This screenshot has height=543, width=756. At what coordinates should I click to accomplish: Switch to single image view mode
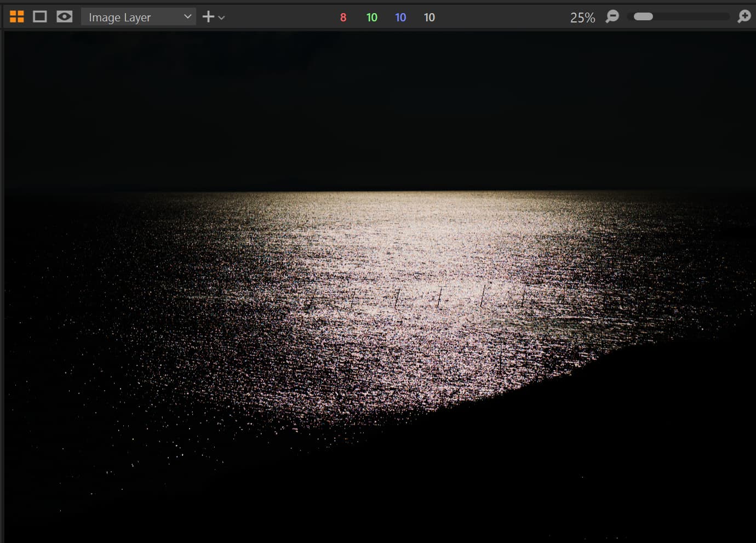coord(40,17)
